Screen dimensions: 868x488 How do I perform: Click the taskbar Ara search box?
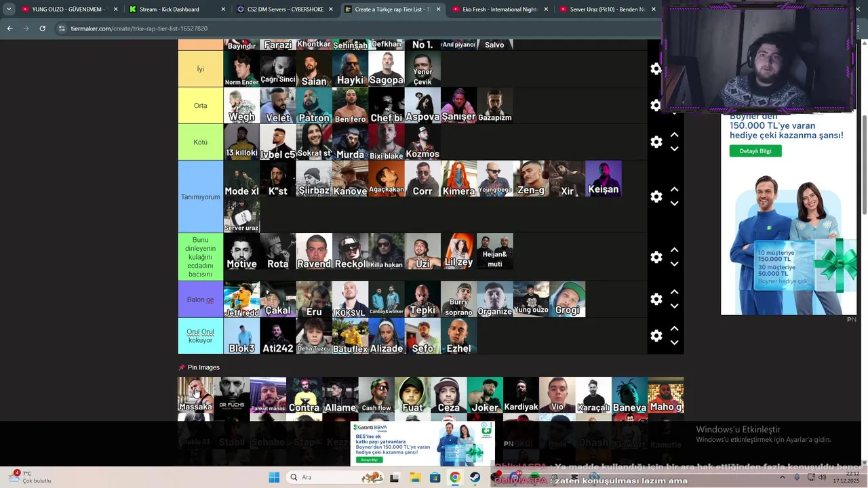[336, 477]
